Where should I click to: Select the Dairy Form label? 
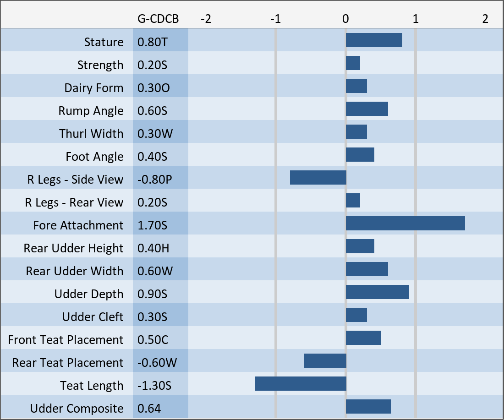tap(94, 88)
